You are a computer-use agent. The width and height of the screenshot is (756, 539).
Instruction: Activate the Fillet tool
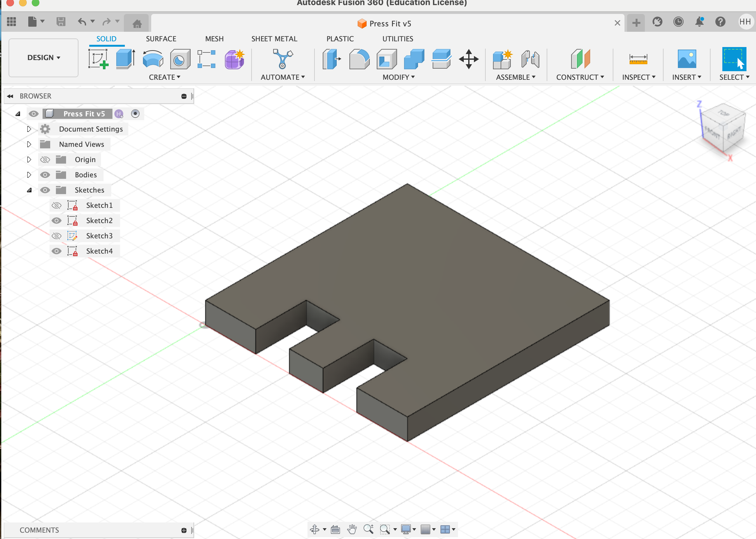359,59
